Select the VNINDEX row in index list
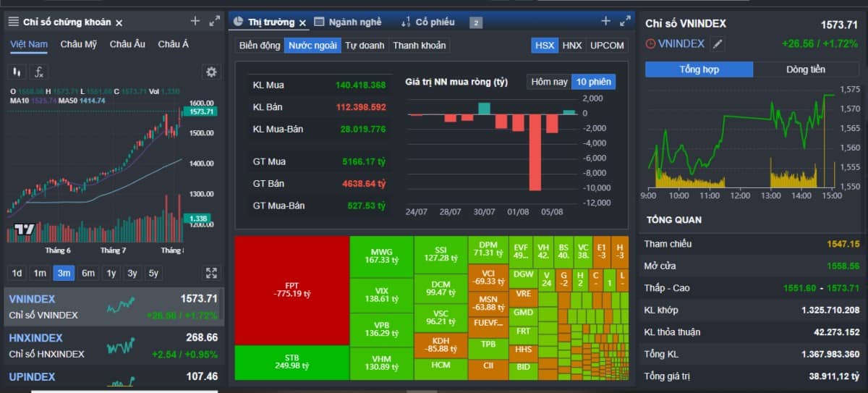The height and width of the screenshot is (393, 868). [x=114, y=307]
